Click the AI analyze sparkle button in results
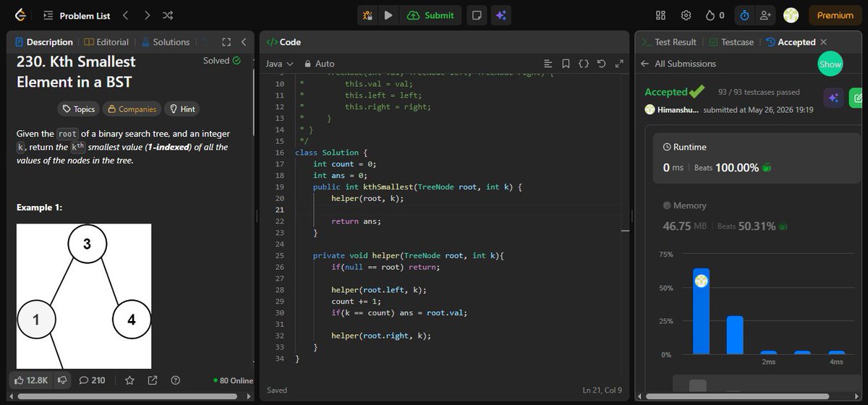The width and height of the screenshot is (868, 405). (x=833, y=98)
